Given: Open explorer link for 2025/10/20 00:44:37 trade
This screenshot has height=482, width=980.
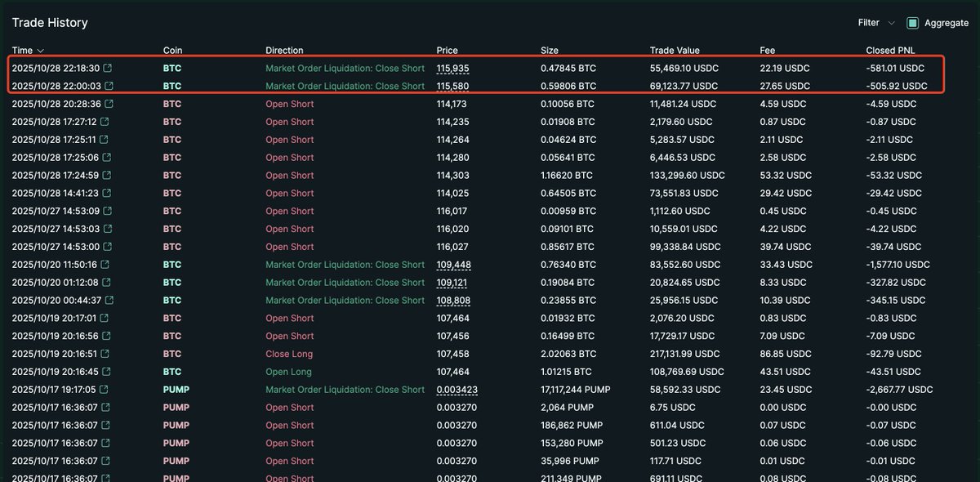Looking at the screenshot, I should click(108, 301).
